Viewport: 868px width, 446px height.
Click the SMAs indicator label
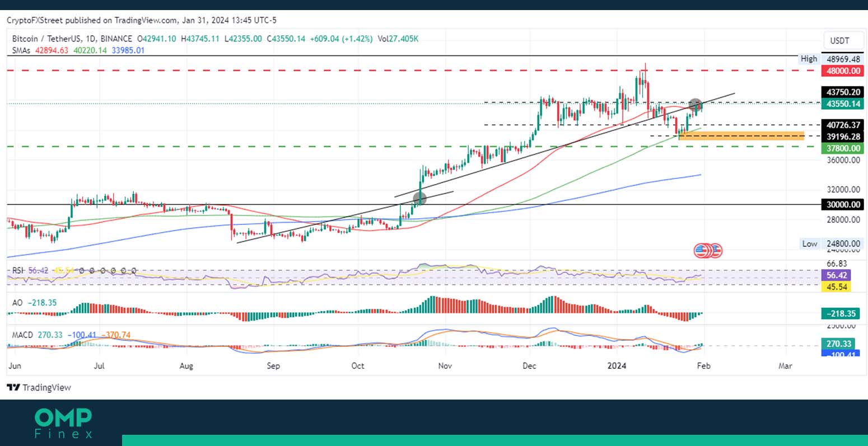pos(21,50)
